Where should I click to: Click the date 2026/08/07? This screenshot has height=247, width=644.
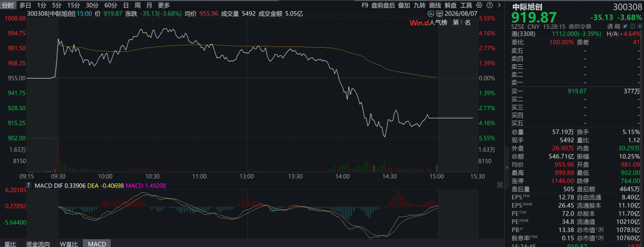461,14
